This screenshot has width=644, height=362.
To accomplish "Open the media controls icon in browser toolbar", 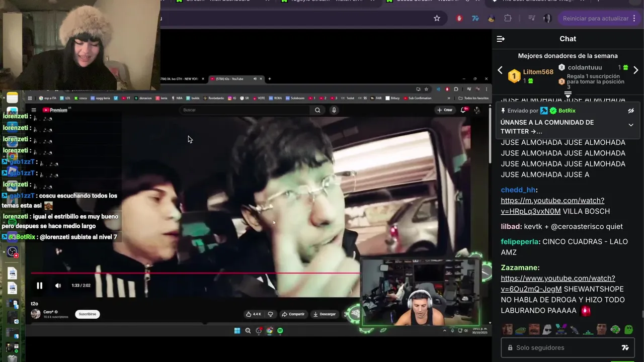I will (531, 18).
